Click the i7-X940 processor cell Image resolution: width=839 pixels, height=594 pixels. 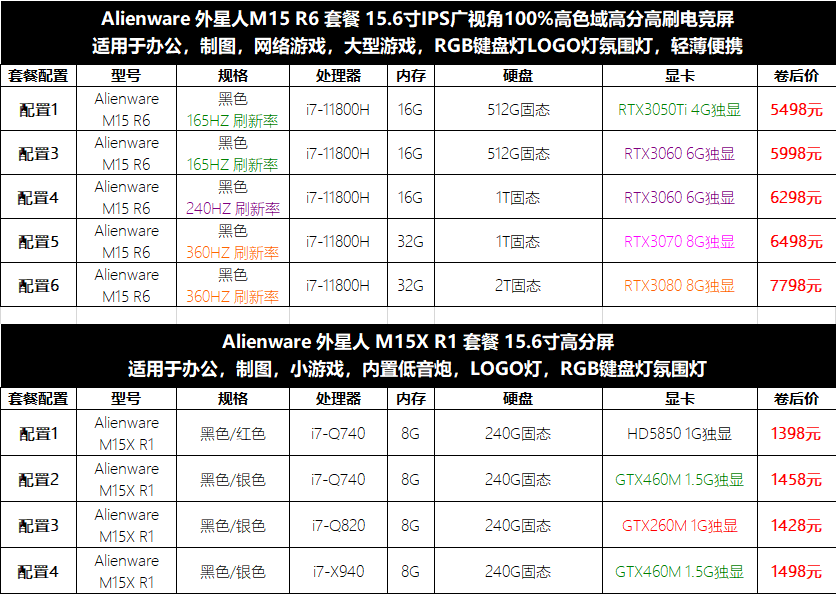[x=338, y=572]
